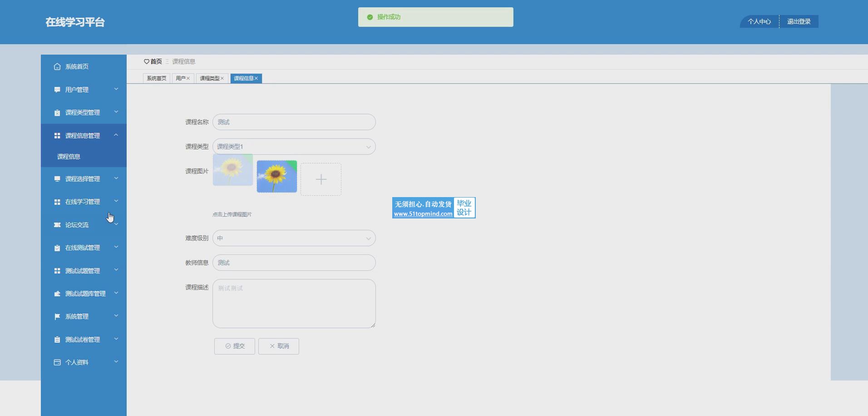Expand the 测试试题管理 chevron
This screenshot has width=868, height=416.
click(x=116, y=270)
